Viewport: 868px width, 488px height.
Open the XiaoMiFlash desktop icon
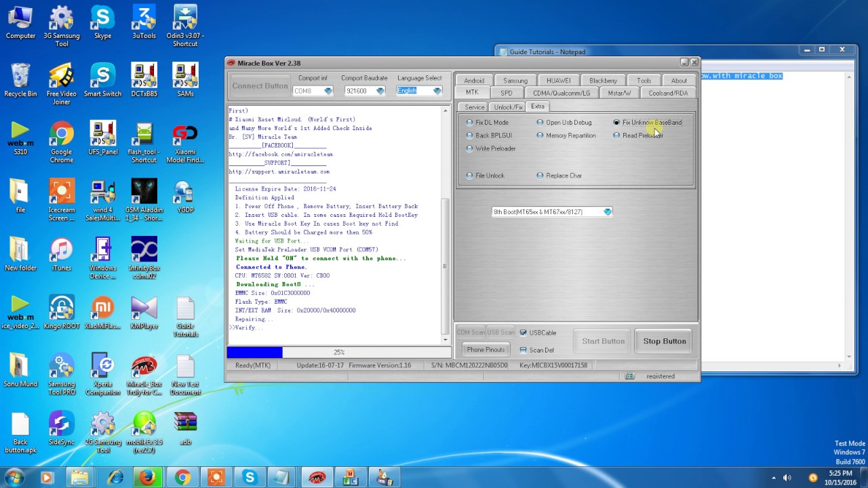(103, 312)
